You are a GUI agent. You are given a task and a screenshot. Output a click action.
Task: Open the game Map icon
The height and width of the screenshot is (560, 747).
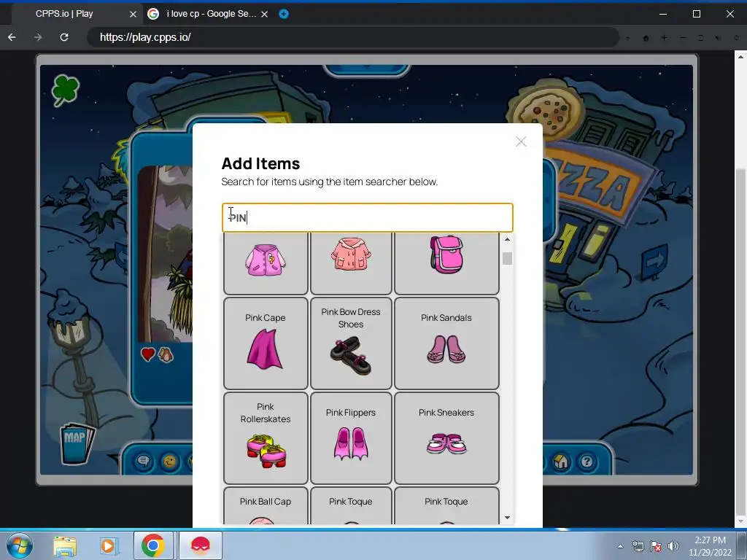pyautogui.click(x=77, y=443)
